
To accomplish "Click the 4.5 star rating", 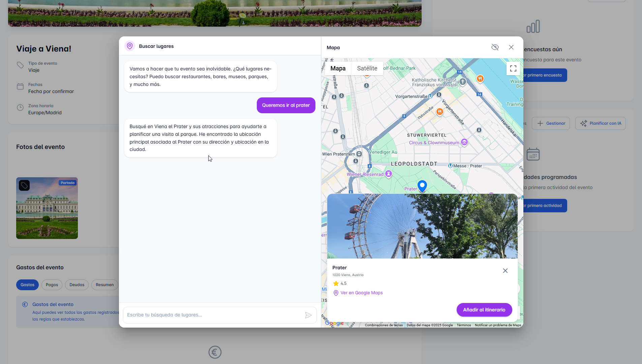I will point(340,283).
